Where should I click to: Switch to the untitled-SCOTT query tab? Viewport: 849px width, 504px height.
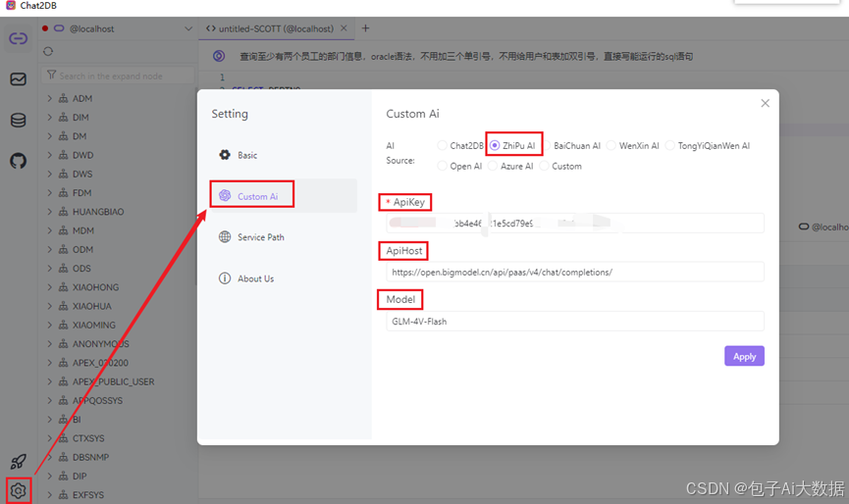[276, 28]
